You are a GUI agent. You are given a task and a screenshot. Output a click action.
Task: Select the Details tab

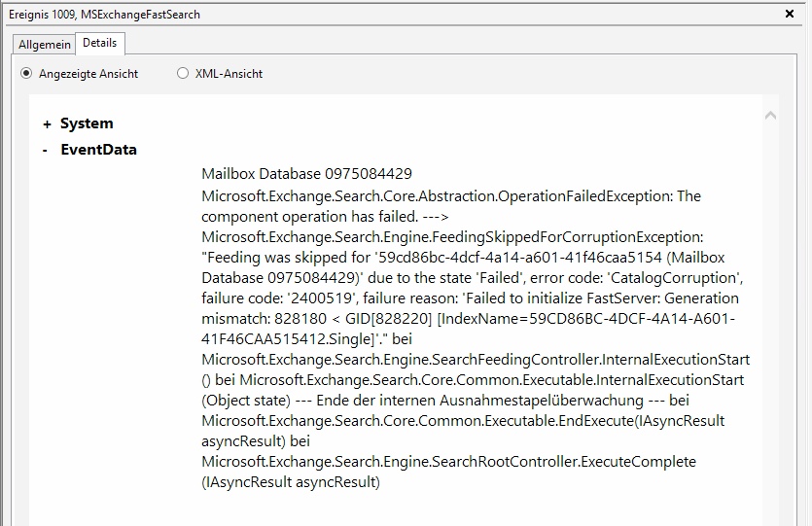tap(100, 43)
